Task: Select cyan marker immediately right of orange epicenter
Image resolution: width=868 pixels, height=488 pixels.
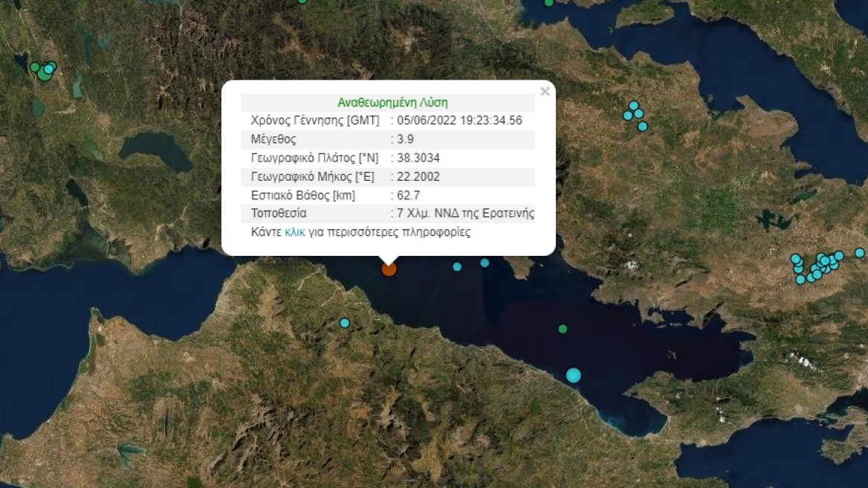Action: point(457,267)
